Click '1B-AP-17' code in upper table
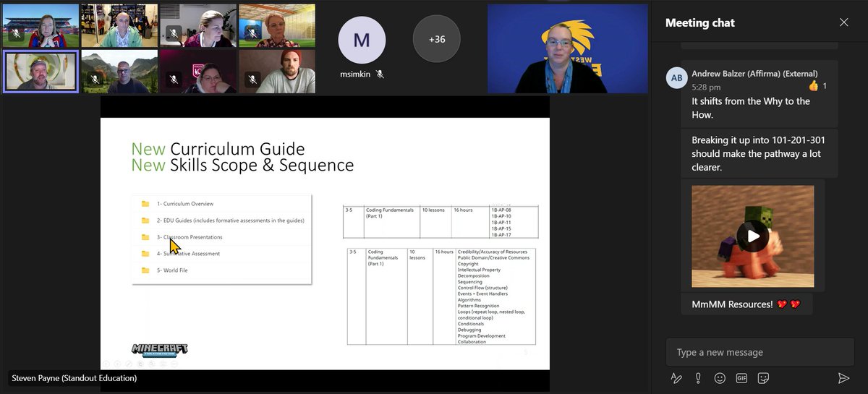This screenshot has height=394, width=868. 501,234
